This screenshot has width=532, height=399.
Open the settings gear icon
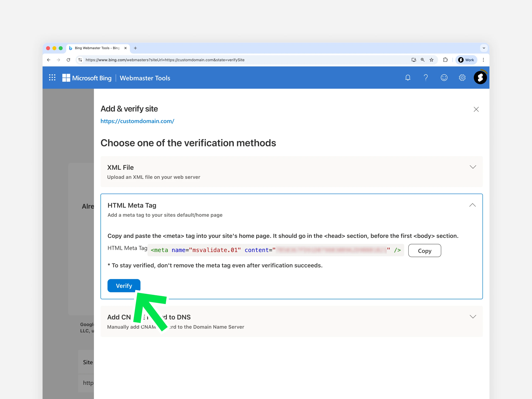point(462,78)
